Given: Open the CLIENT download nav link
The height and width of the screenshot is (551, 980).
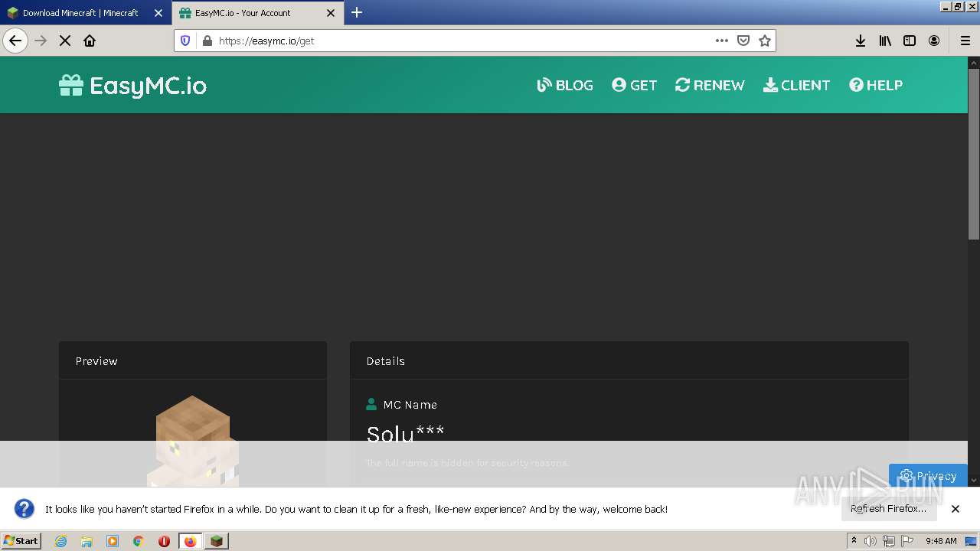Looking at the screenshot, I should tap(796, 85).
